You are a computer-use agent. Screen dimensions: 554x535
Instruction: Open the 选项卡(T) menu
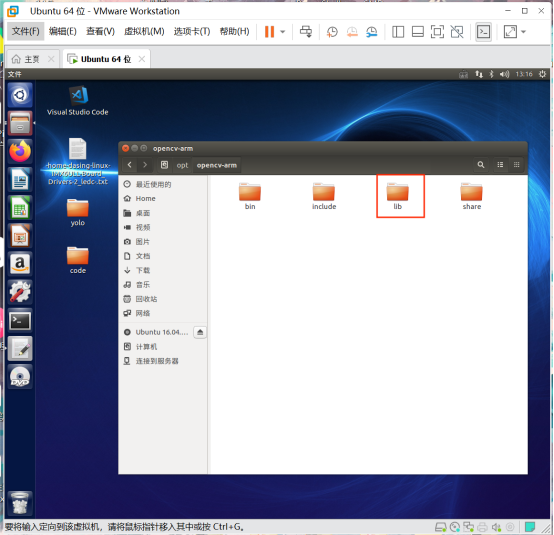tap(192, 31)
